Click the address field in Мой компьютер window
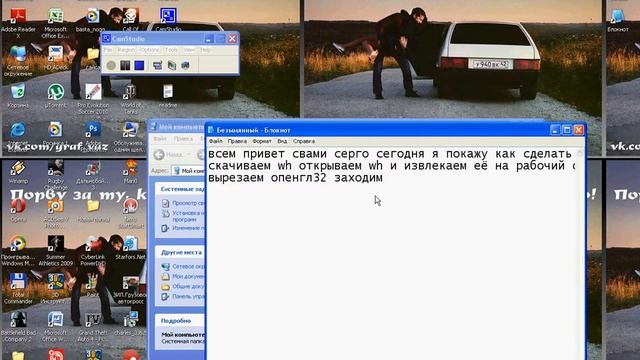The height and width of the screenshot is (360, 640). tap(188, 171)
